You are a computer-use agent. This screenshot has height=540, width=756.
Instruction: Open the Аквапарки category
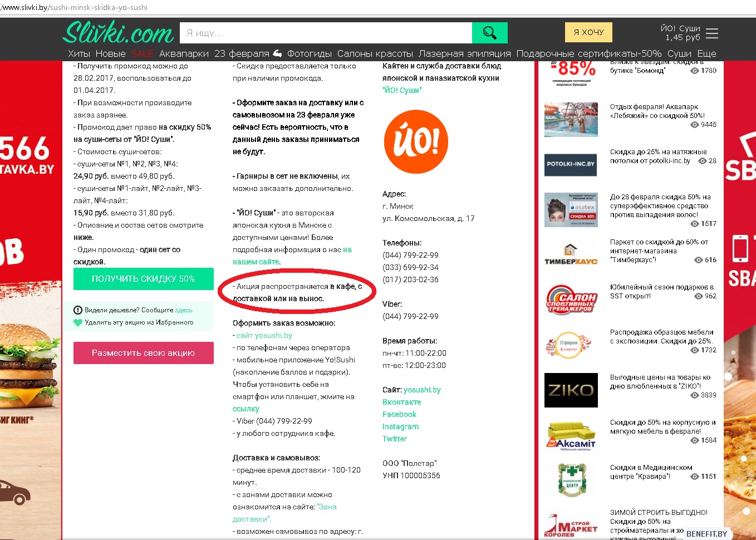point(184,53)
